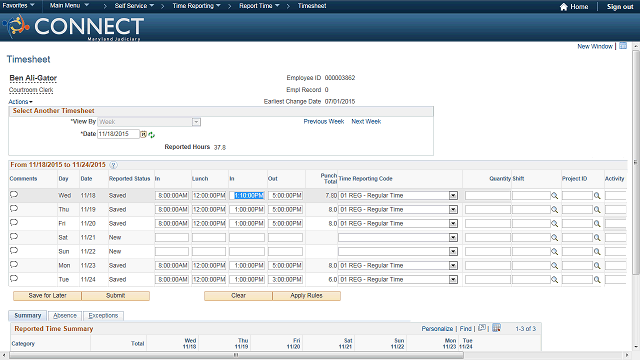
Task: Click Project ID lookup magnifier in Tue row
Action: pyautogui.click(x=597, y=280)
